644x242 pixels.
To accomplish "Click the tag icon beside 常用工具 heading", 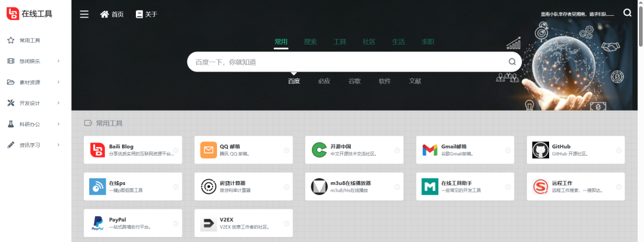I will tap(88, 123).
